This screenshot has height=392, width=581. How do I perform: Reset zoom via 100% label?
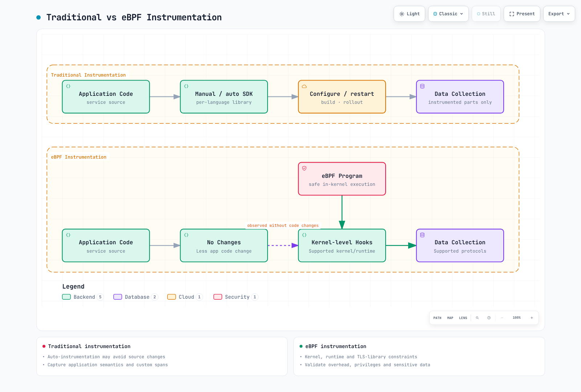517,318
